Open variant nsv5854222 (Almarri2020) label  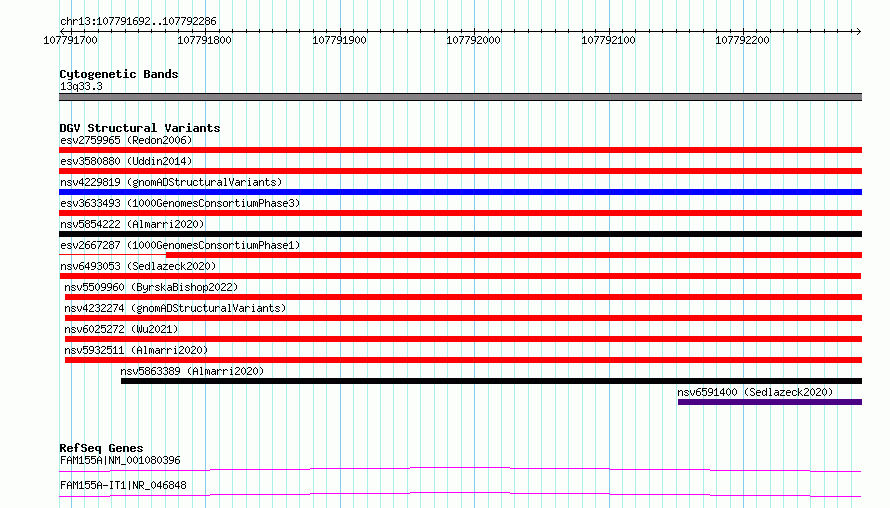(x=132, y=224)
